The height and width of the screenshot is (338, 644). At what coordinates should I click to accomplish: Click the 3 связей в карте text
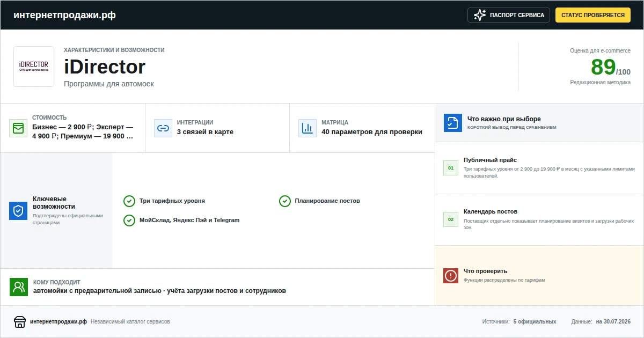205,132
